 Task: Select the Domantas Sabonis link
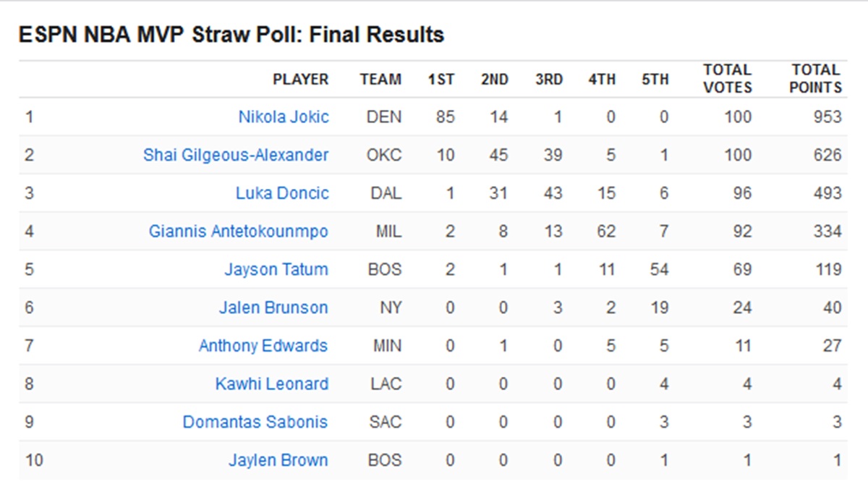[255, 423]
